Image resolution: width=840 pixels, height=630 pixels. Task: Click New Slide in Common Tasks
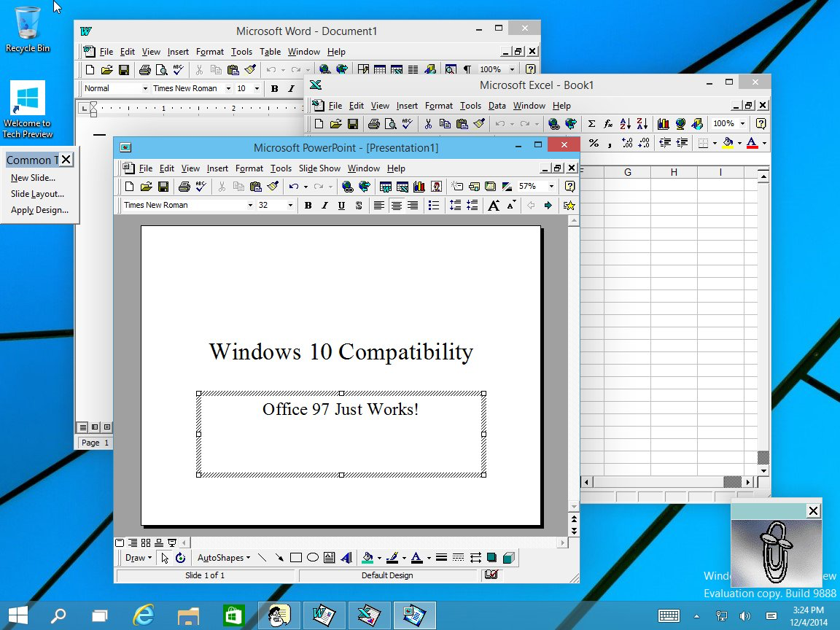tap(33, 178)
